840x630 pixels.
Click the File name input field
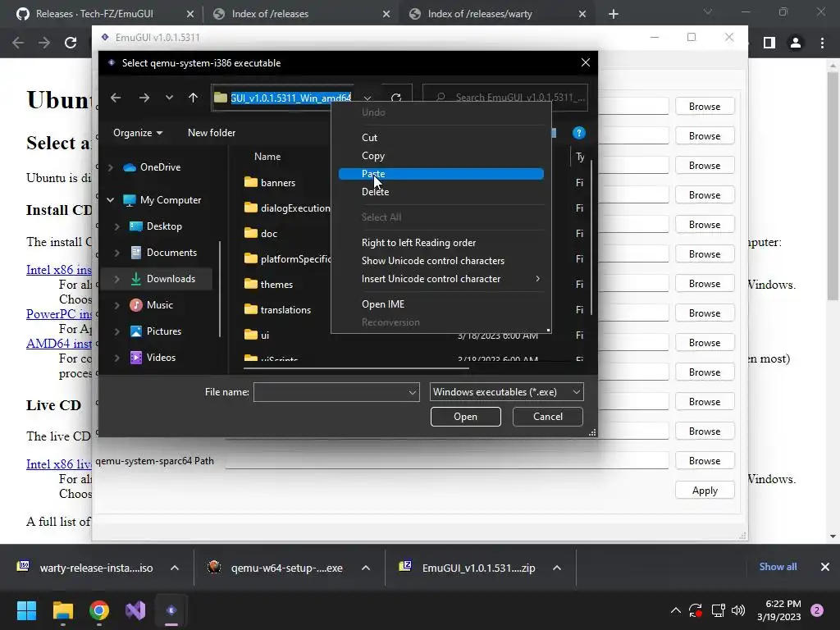336,392
